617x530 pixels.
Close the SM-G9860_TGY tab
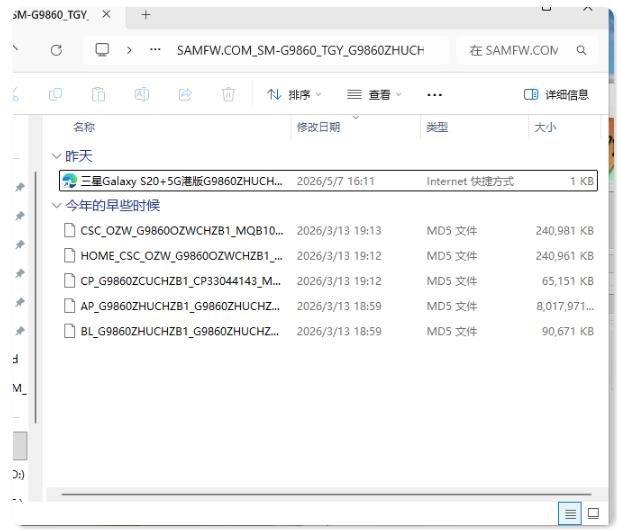[x=106, y=15]
